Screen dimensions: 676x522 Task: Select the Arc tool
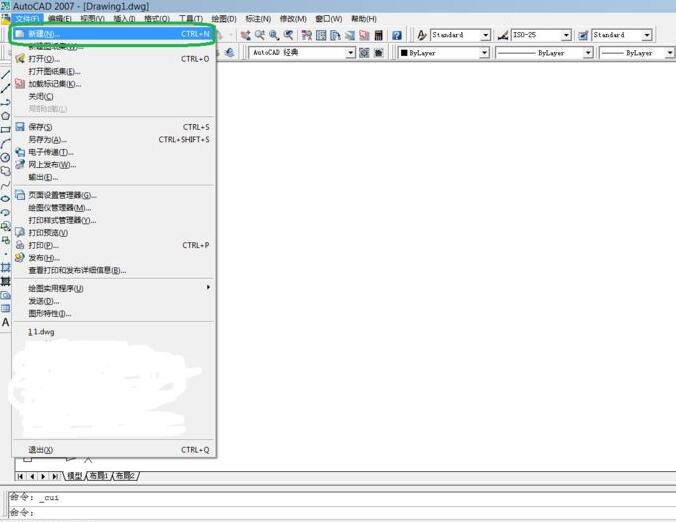click(x=5, y=144)
